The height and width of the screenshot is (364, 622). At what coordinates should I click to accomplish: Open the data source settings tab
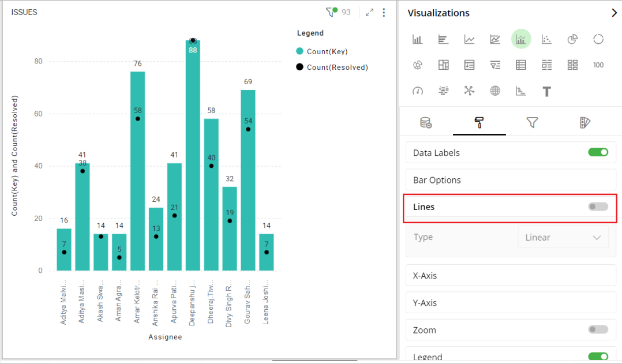426,122
